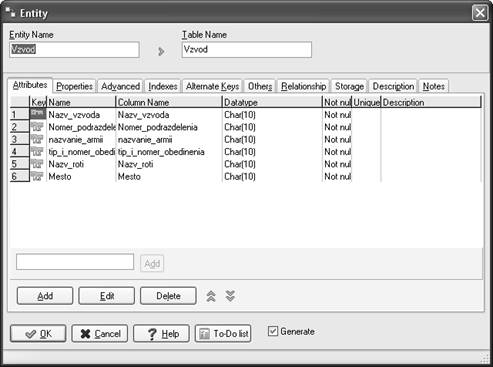
Task: Switch to the Properties tab
Action: (x=74, y=86)
